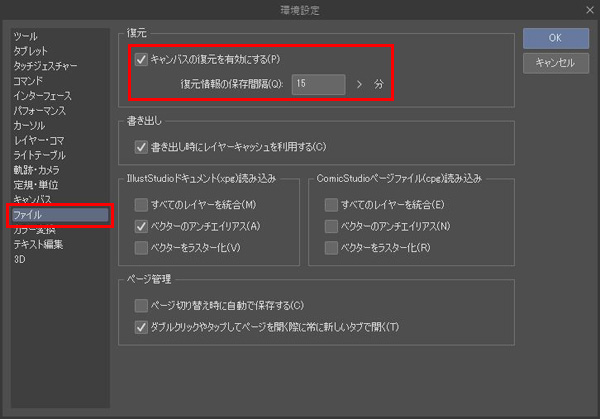Screen dimensions: 600x419
Task: Click the 復元情報の保存間隔 value field
Action: point(318,85)
